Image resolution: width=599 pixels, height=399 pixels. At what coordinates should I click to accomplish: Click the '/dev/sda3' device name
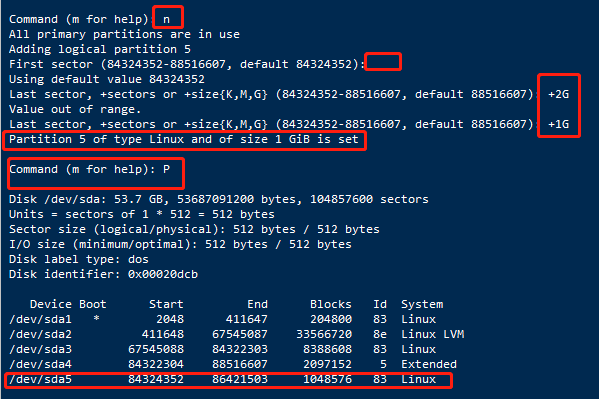pyautogui.click(x=40, y=349)
